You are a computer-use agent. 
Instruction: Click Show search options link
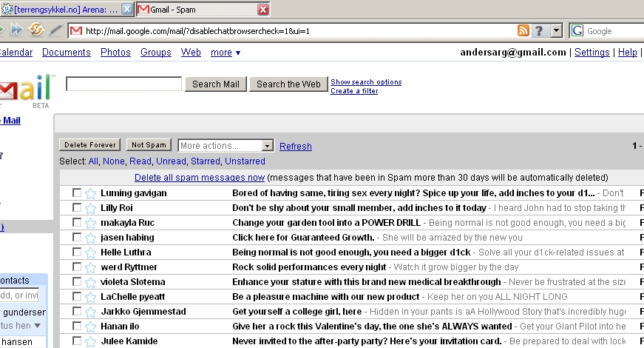tap(366, 82)
